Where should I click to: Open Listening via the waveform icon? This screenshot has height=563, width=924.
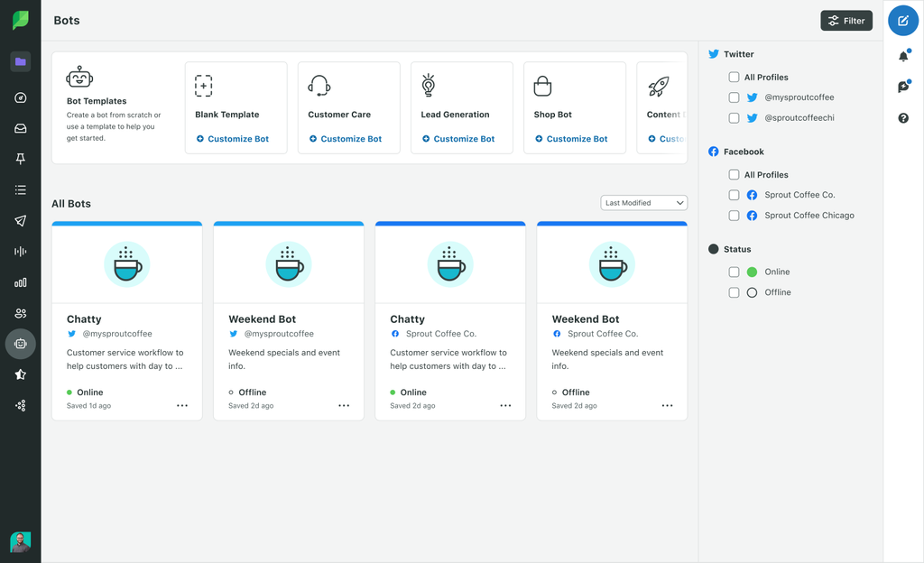coord(20,251)
